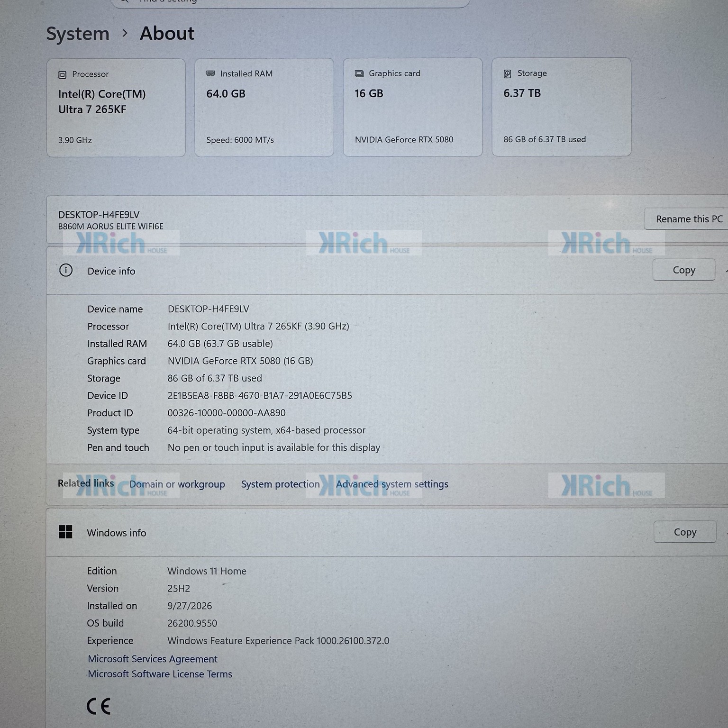Select the Installed RAM summary card
This screenshot has width=728, height=728.
(264, 107)
